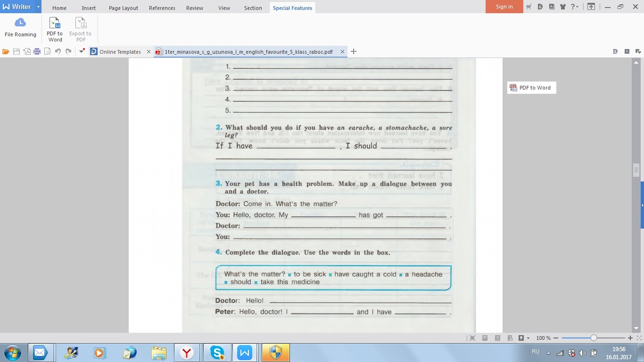
Task: Click the PDF to Word ribbon button
Action: (x=55, y=29)
